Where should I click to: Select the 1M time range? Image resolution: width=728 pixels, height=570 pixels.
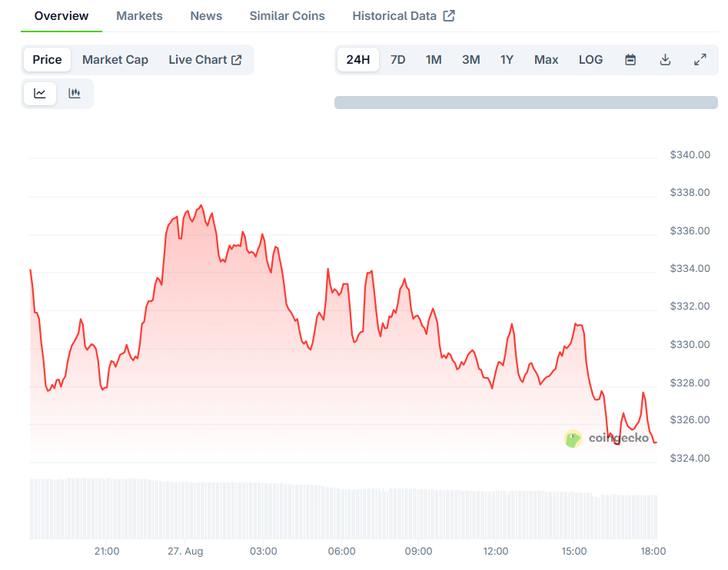click(434, 60)
